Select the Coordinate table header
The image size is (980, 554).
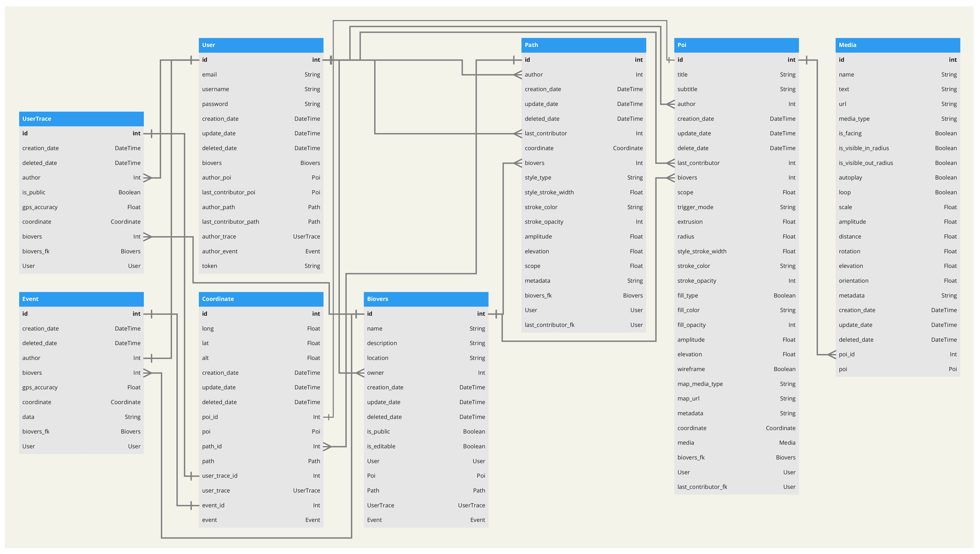point(261,299)
